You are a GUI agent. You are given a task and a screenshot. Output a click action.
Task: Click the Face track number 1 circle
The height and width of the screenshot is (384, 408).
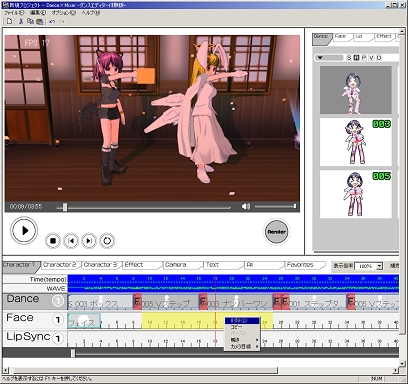[58, 320]
